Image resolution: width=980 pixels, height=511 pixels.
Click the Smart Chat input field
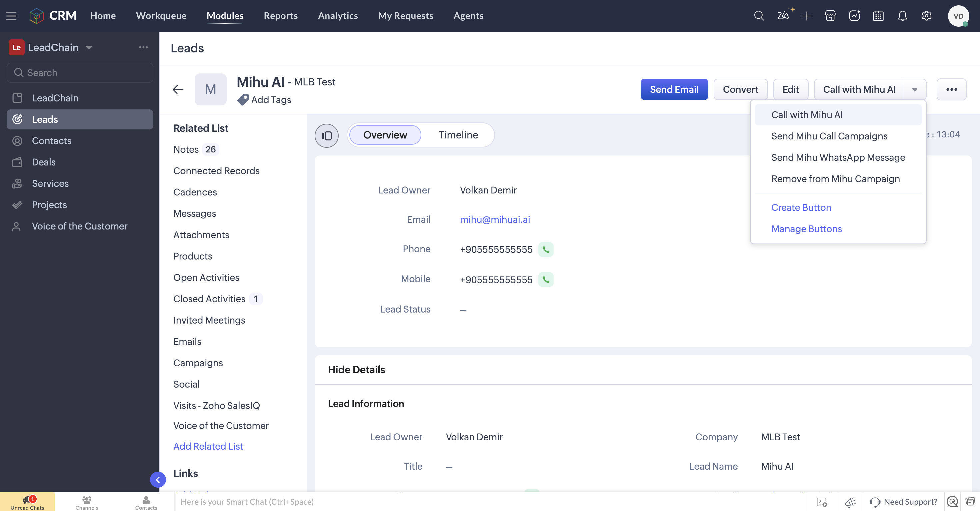489,502
